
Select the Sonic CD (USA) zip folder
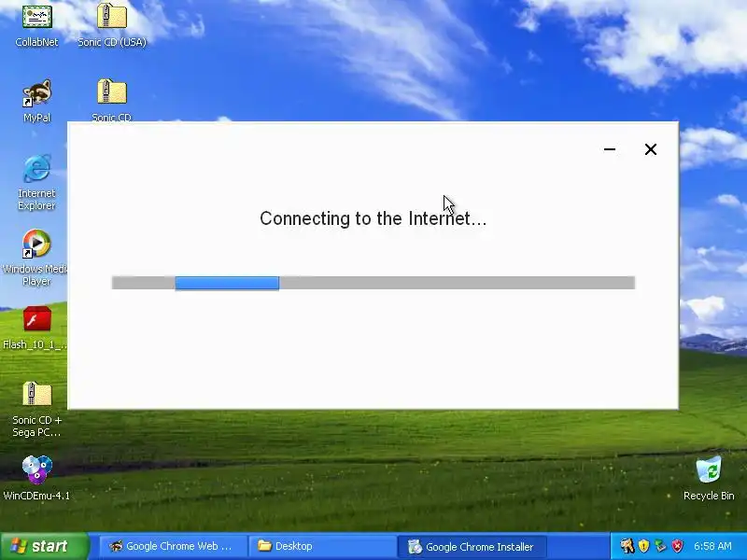coord(112,16)
